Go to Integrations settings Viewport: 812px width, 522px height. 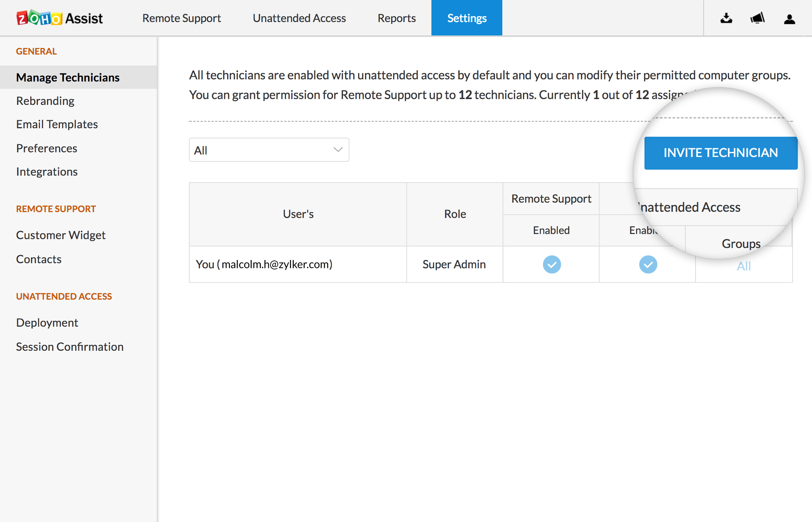[47, 172]
